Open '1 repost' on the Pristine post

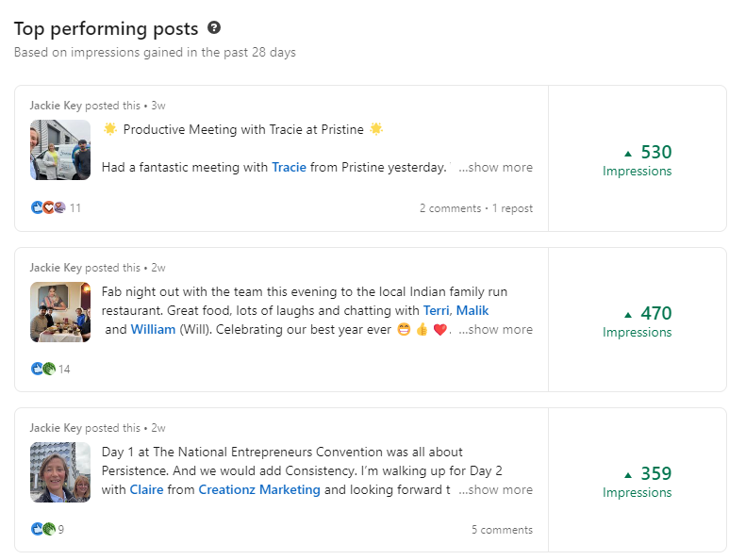(512, 208)
